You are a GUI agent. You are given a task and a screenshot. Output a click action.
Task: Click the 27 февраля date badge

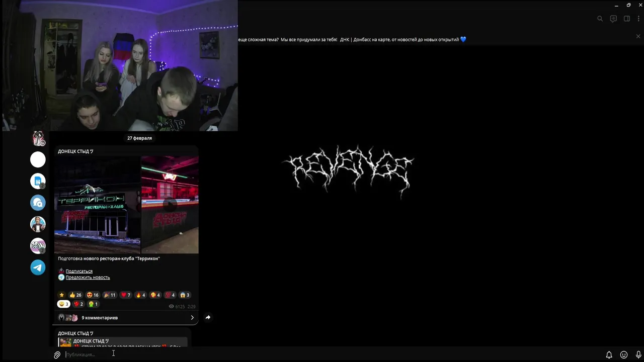click(x=139, y=138)
